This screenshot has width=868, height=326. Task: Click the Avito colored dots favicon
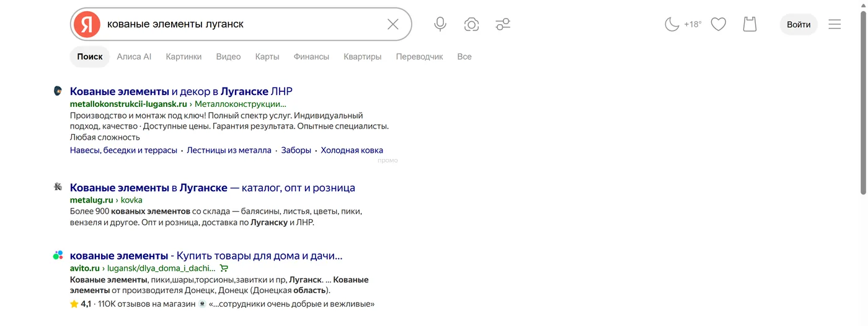tap(58, 255)
